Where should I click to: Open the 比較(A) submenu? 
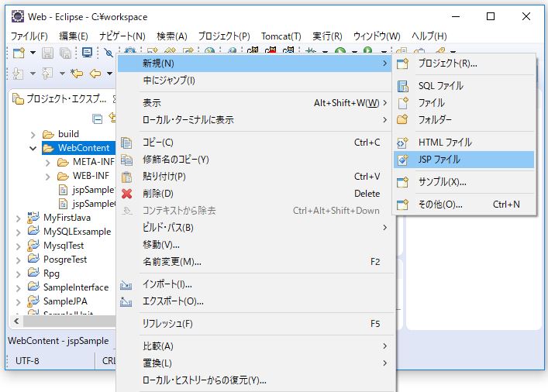pyautogui.click(x=254, y=346)
